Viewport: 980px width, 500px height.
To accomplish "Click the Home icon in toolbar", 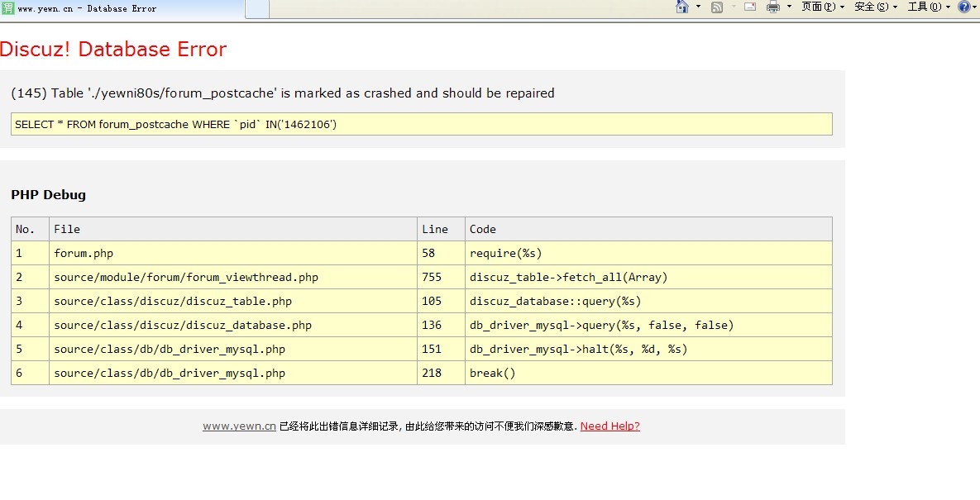I will pos(682,7).
